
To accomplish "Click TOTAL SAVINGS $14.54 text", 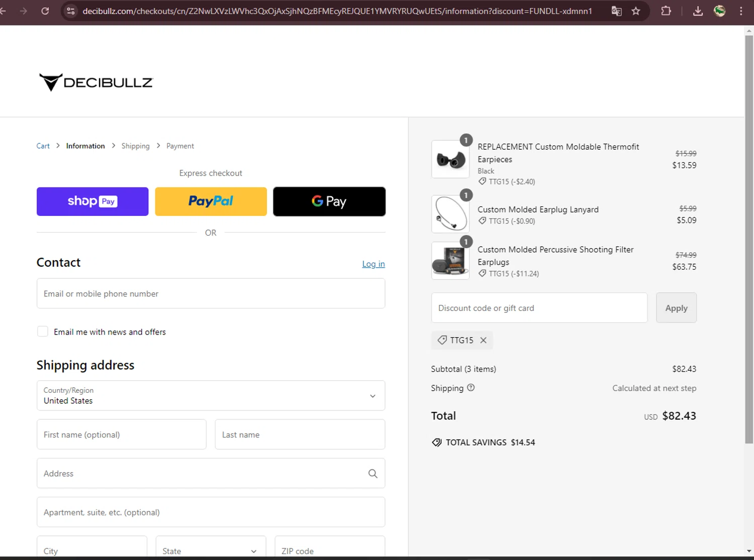I will pos(490,442).
